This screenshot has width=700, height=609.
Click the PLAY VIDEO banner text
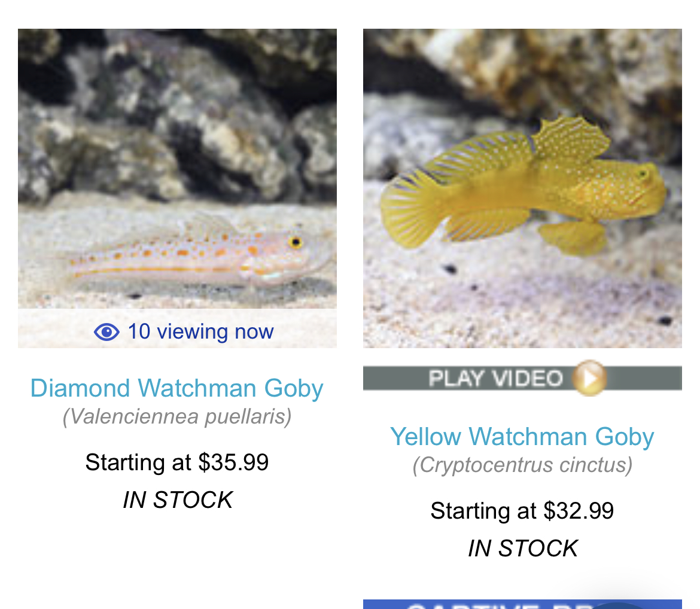coord(495,378)
